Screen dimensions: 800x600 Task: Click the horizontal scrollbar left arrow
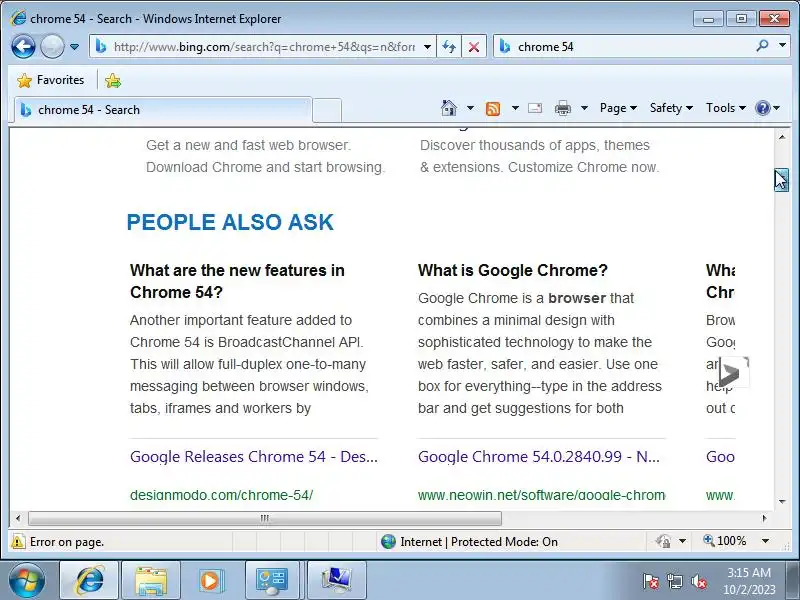(18, 518)
